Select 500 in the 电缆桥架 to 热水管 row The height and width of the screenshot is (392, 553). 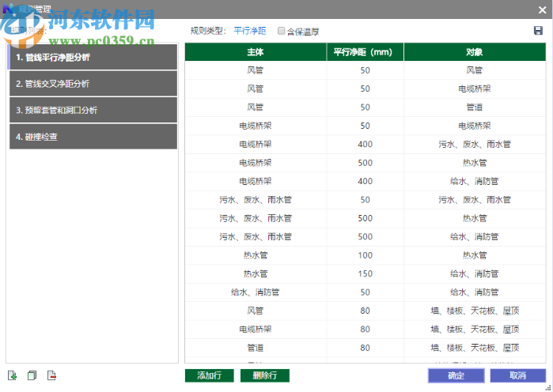tap(365, 163)
